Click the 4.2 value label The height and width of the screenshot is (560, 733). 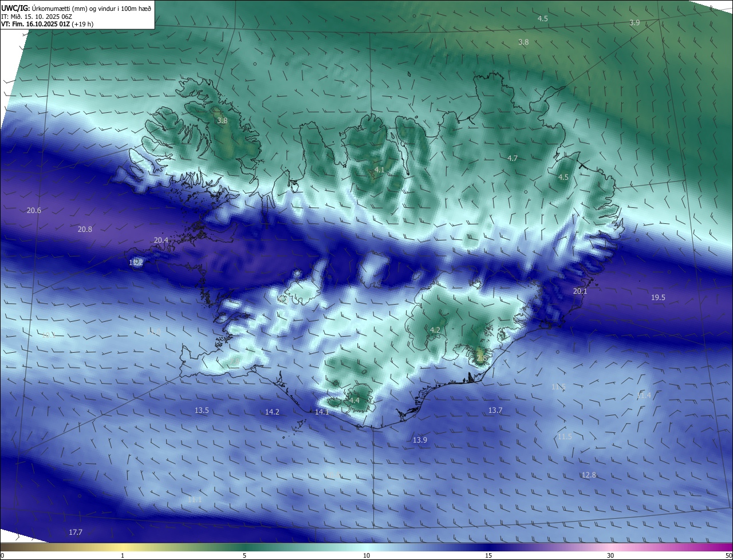pyautogui.click(x=435, y=330)
